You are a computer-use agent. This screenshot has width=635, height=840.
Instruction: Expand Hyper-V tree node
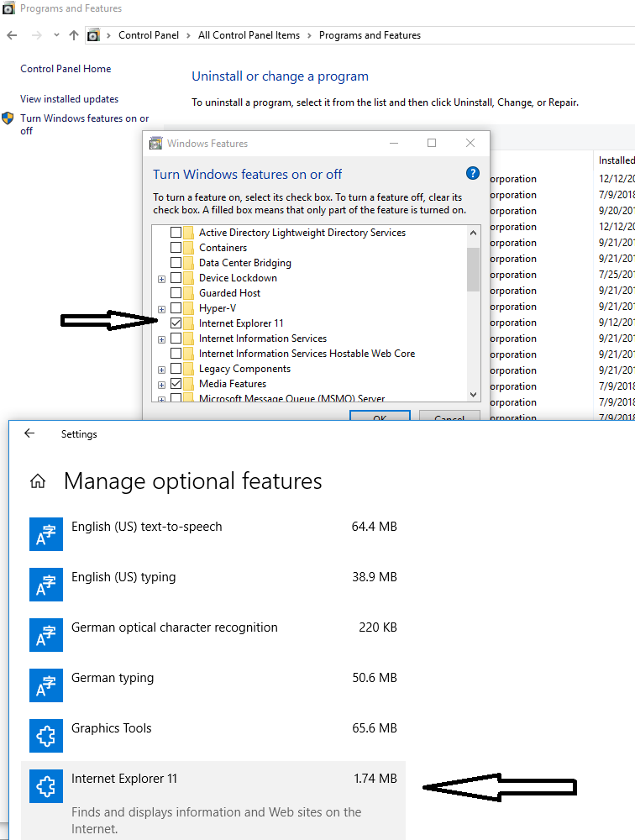tap(161, 309)
